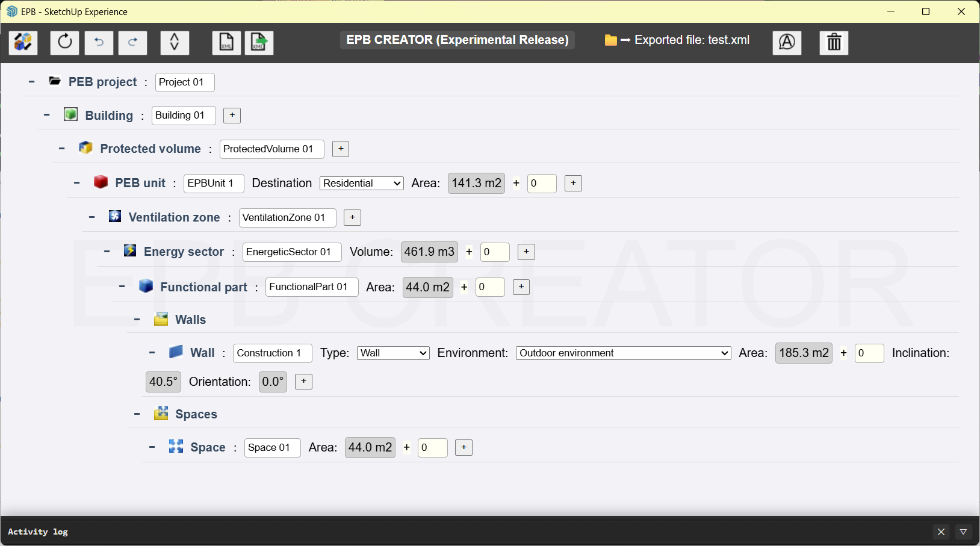Screen dimensions: 980x546
Task: Click the Project 01 name field
Action: (185, 82)
